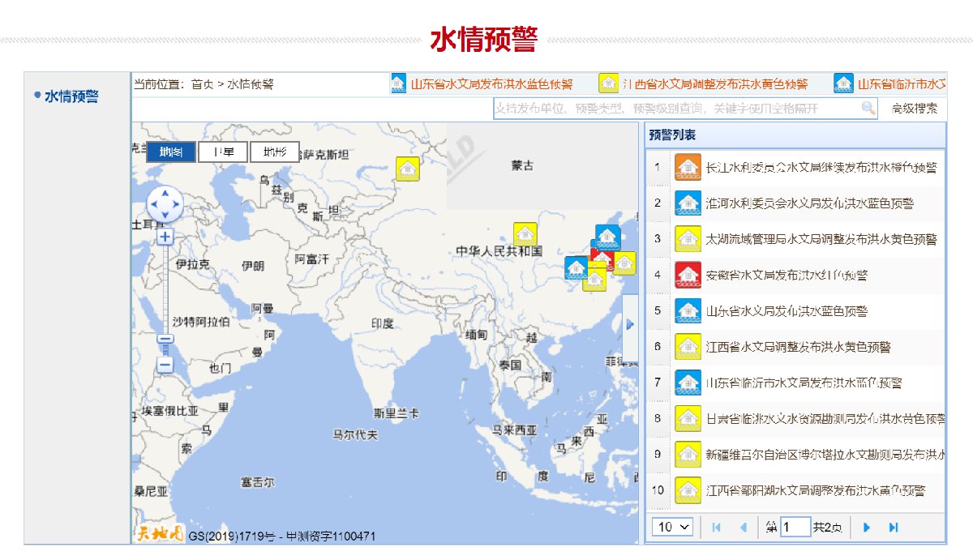Click the map zoom in plus button
Image resolution: width=973 pixels, height=560 pixels.
click(165, 237)
